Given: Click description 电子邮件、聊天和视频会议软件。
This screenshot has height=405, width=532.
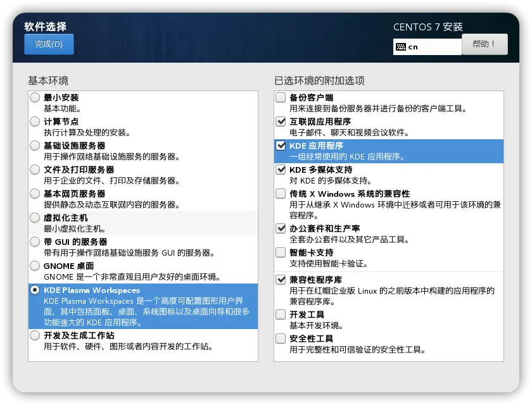Looking at the screenshot, I should (x=350, y=133).
